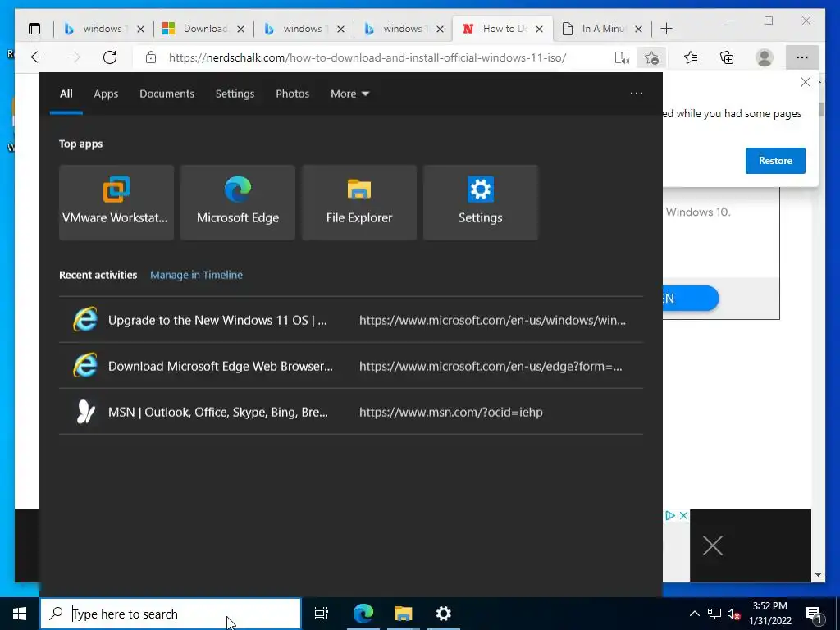The height and width of the screenshot is (630, 840).
Task: Click the MSN butterfly icon
Action: coord(85,412)
